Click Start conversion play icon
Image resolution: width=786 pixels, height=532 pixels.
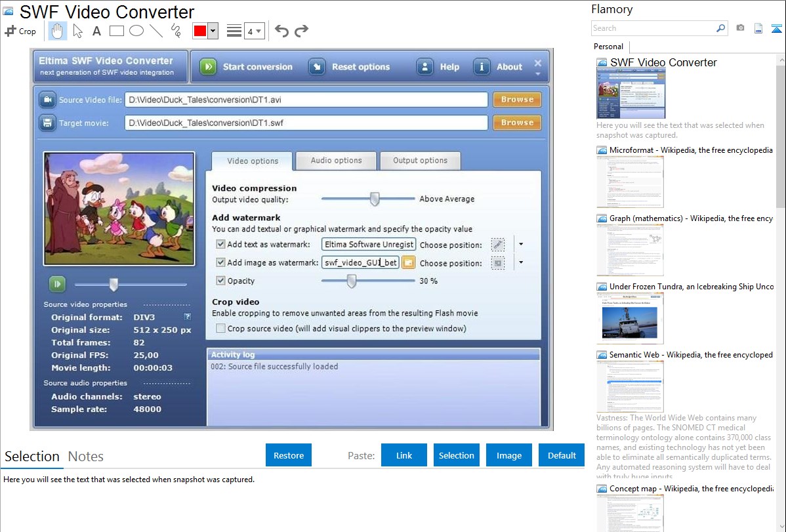(x=208, y=66)
